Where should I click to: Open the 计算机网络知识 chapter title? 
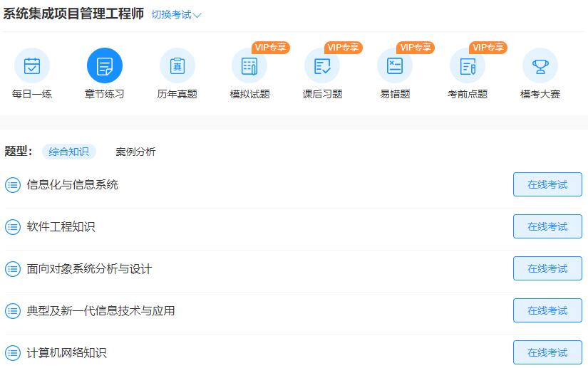pos(66,353)
